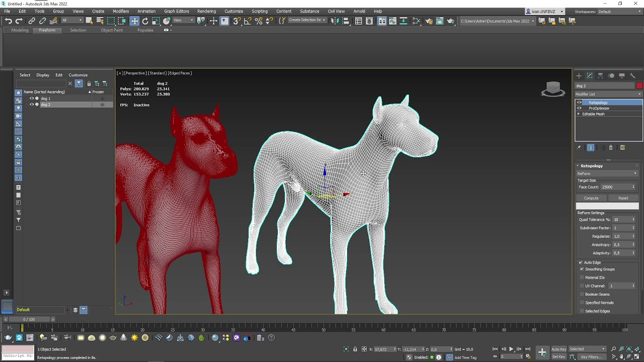Collapse the Retopology rollout
644x362 pixels.
[578, 166]
